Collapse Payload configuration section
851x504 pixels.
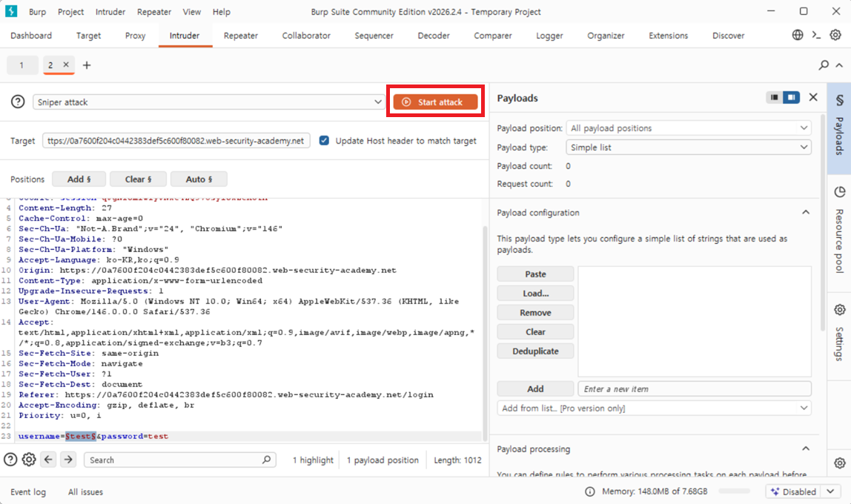[x=805, y=213]
